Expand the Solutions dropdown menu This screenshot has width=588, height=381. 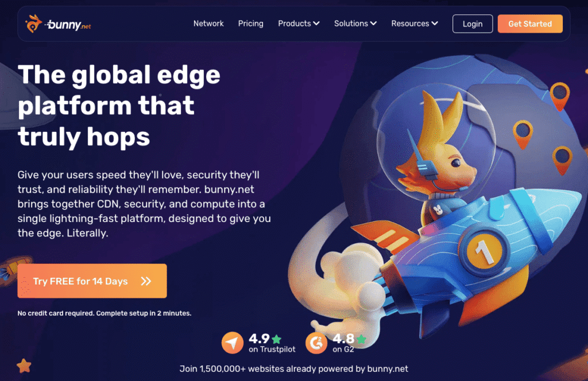tap(355, 24)
